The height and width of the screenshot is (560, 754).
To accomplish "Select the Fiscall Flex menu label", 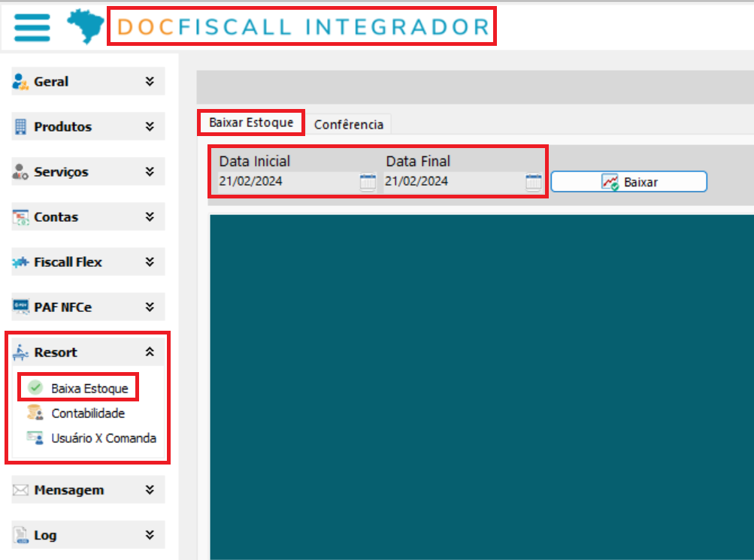I will [x=68, y=262].
